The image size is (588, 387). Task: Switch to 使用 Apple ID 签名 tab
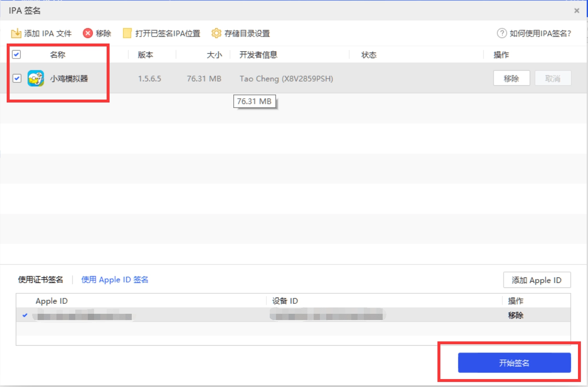coord(115,279)
